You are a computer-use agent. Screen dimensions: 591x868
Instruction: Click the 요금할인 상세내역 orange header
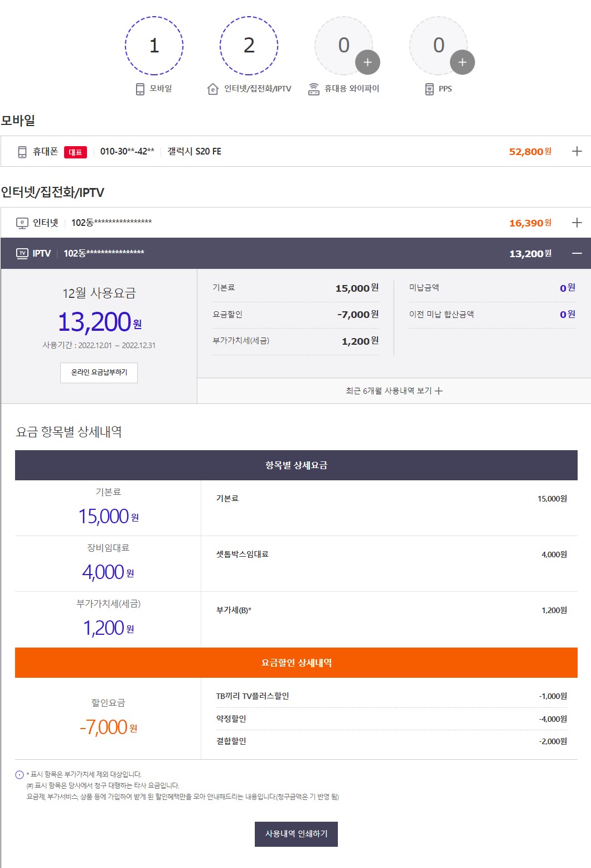coord(296,663)
